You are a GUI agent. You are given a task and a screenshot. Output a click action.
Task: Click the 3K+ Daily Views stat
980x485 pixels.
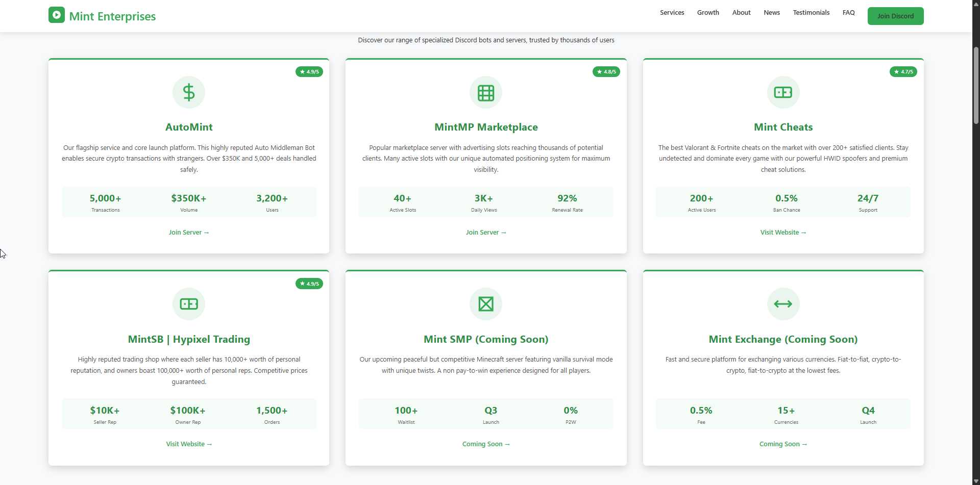(x=484, y=202)
